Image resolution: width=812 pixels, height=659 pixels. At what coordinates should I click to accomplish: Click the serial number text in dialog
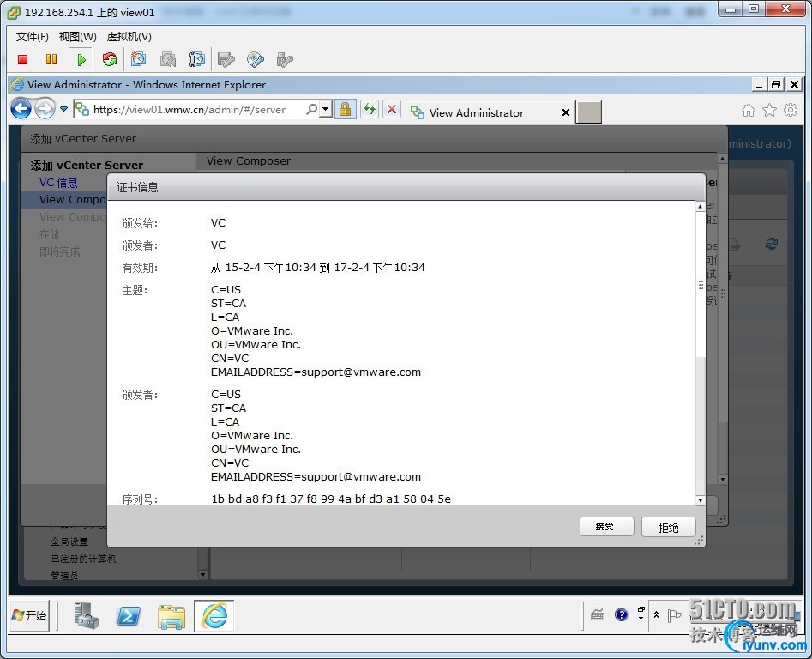click(x=331, y=499)
